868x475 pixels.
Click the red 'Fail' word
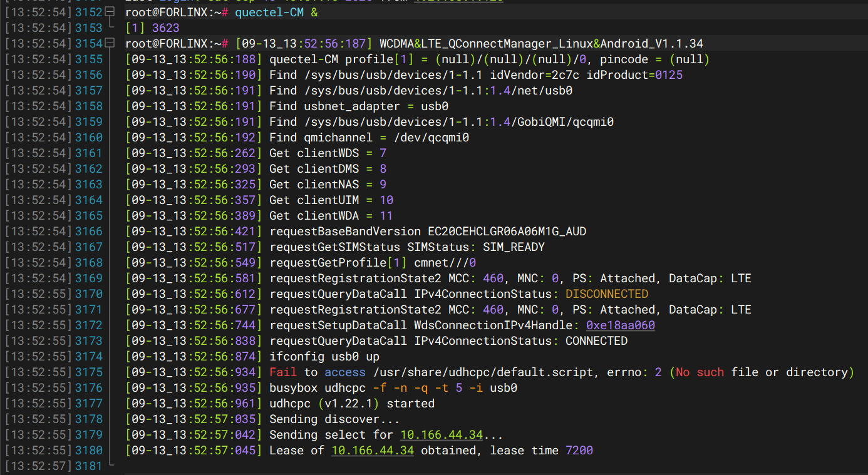pyautogui.click(x=283, y=372)
